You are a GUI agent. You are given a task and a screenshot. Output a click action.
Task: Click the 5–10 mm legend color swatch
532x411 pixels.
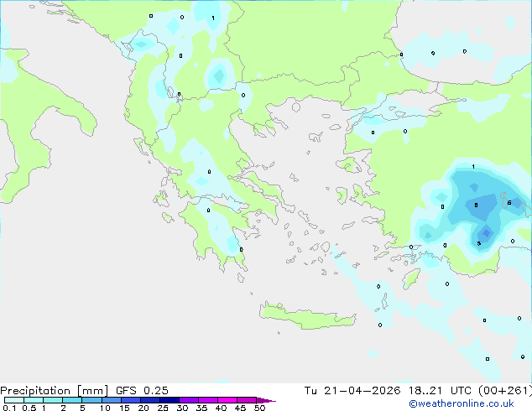click(x=91, y=400)
